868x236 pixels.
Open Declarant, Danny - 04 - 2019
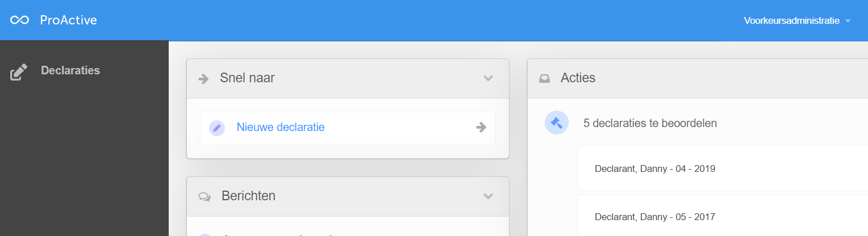[x=655, y=168]
